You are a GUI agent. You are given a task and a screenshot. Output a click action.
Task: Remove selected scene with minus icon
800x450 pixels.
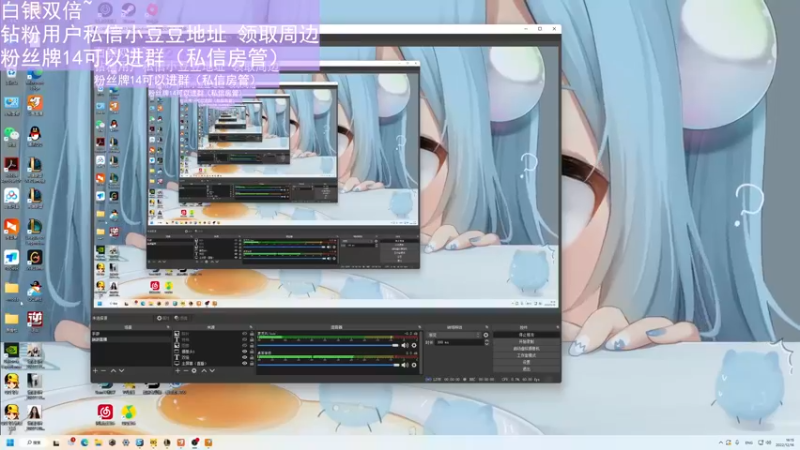[104, 371]
